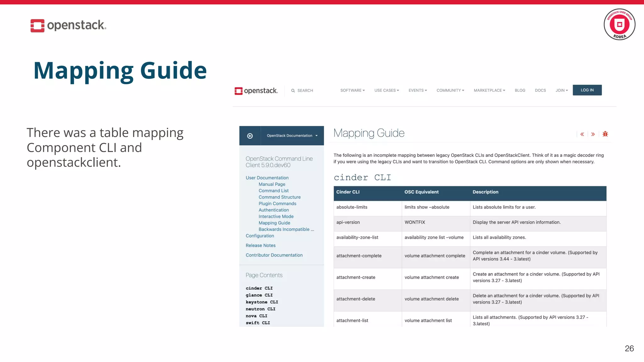The width and height of the screenshot is (644, 362).
Task: Open the SOFTWARE dropdown menu
Action: coord(353,90)
